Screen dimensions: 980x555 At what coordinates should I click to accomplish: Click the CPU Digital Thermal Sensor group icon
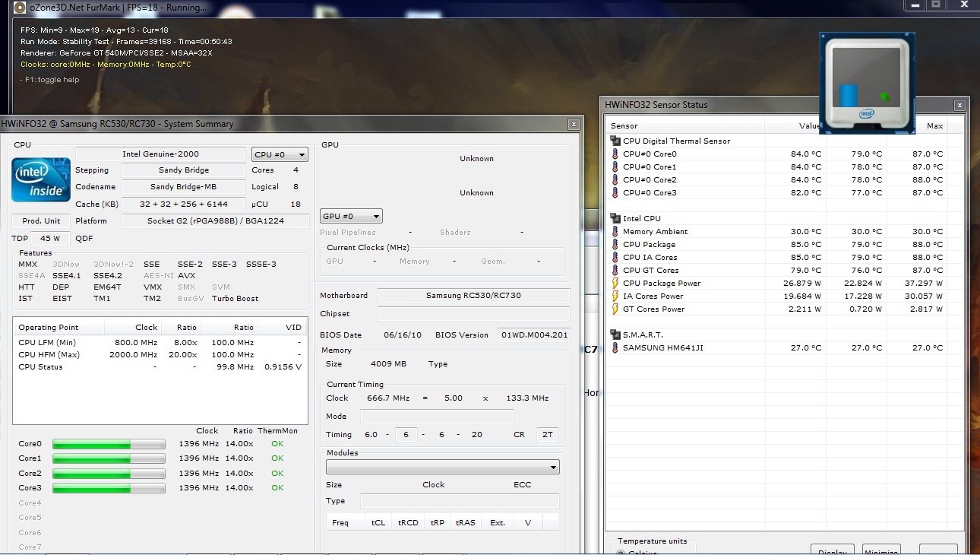(615, 141)
